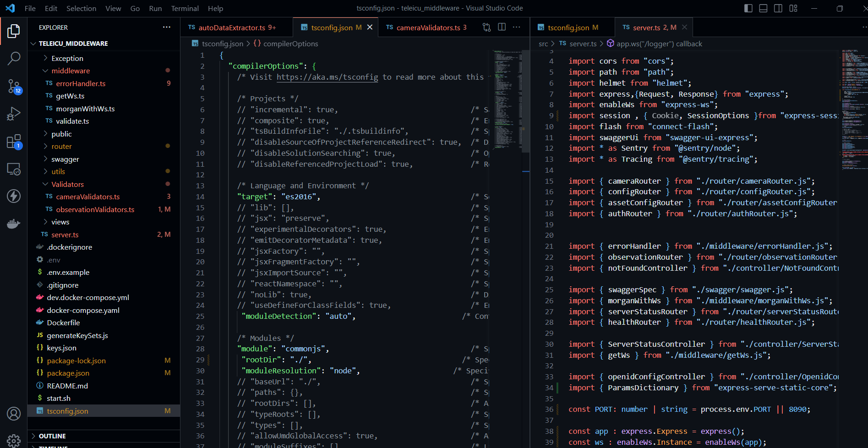The height and width of the screenshot is (448, 868).
Task: Toggle the Panel visibility in title bar
Action: pos(763,8)
